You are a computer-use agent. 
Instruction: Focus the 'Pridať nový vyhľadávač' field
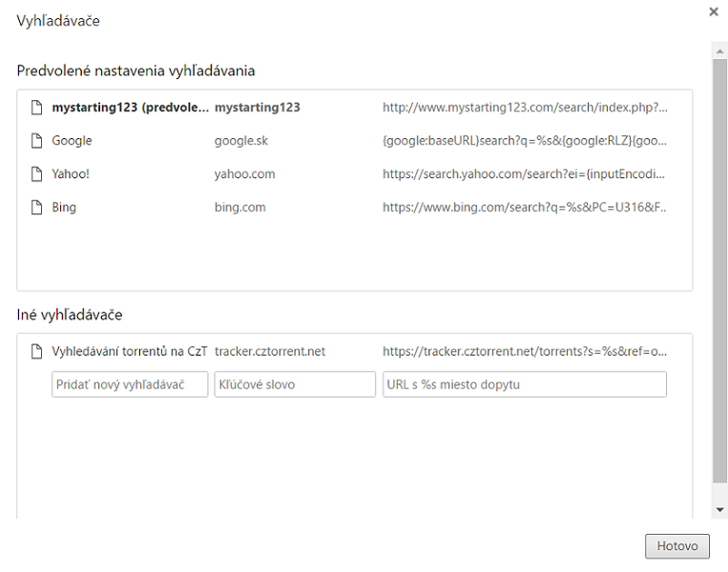(130, 384)
